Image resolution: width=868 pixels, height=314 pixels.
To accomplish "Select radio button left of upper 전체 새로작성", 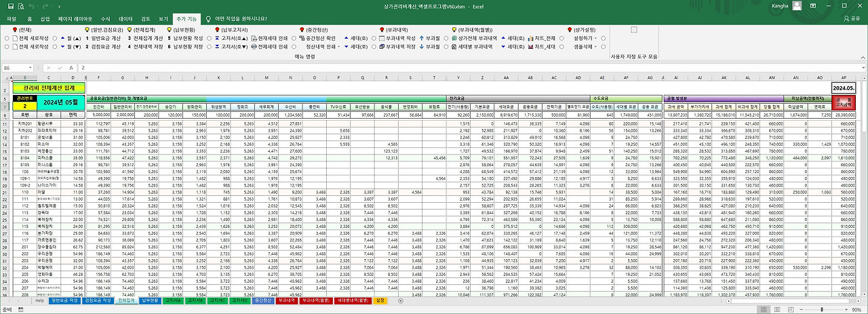I will 6,39.
